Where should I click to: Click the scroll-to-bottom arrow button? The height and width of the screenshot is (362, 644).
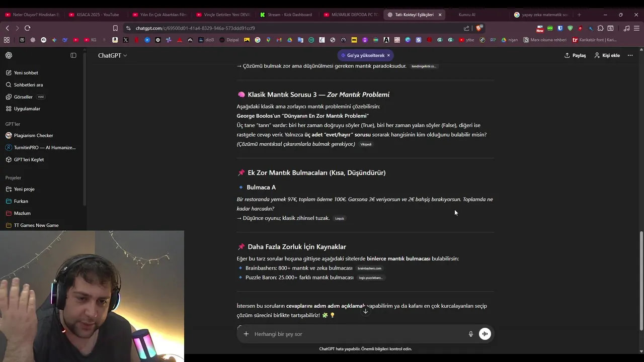366,311
